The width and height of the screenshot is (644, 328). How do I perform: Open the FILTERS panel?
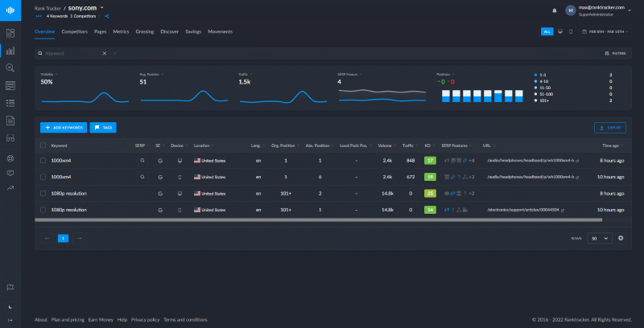pyautogui.click(x=615, y=53)
